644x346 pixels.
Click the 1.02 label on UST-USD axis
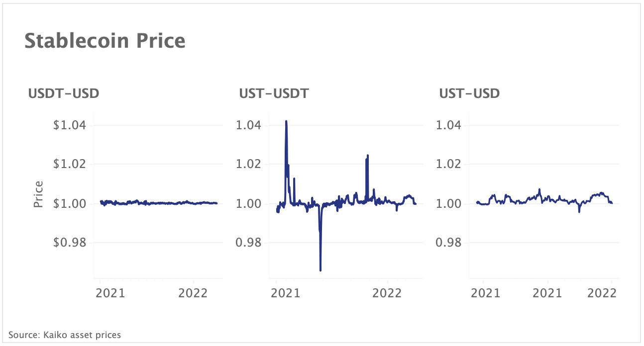pos(449,164)
